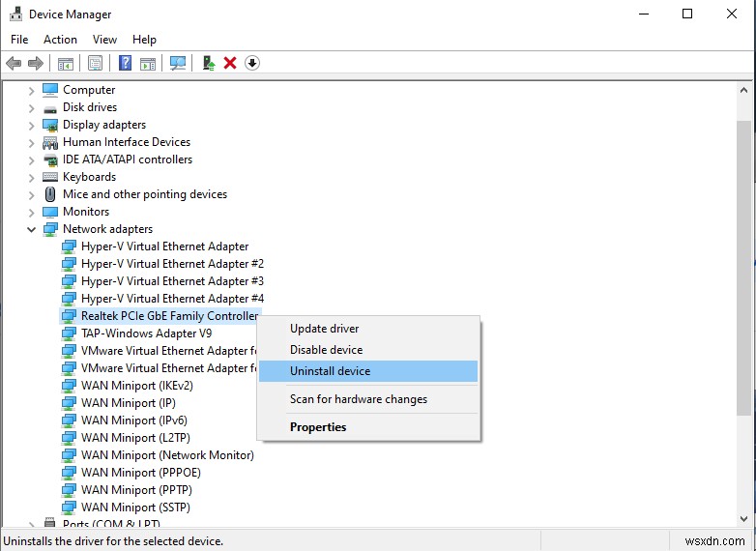Click the Network adapters category icon
This screenshot has height=551, width=756.
pyautogui.click(x=50, y=229)
